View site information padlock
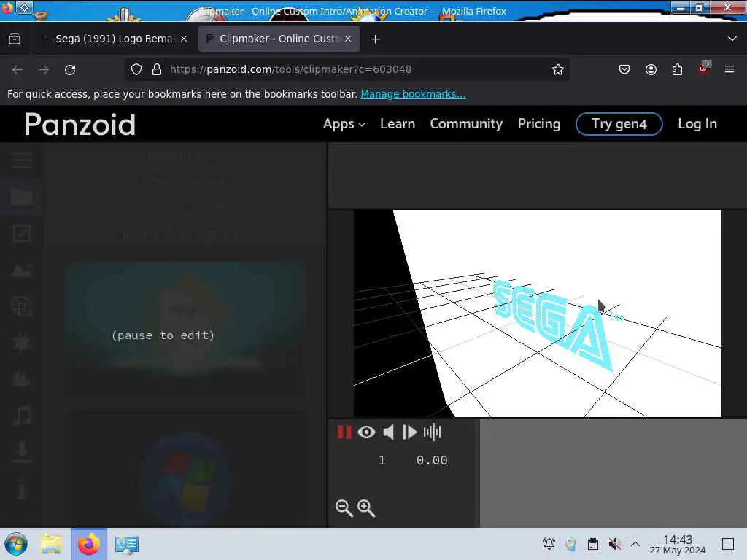 point(156,69)
